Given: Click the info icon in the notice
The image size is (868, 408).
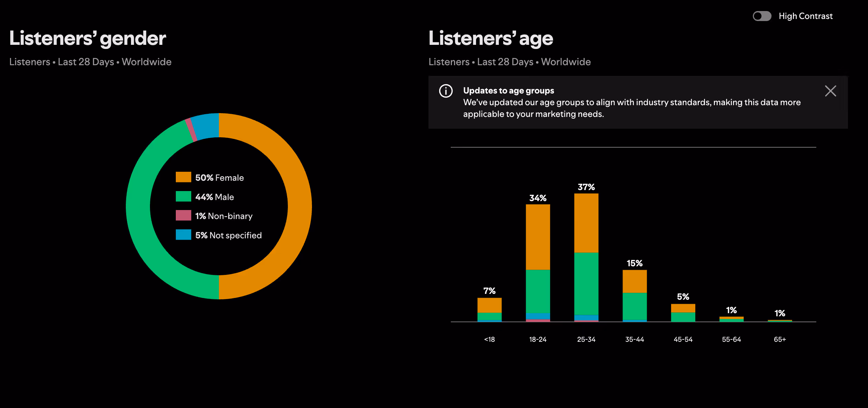Looking at the screenshot, I should (x=446, y=91).
